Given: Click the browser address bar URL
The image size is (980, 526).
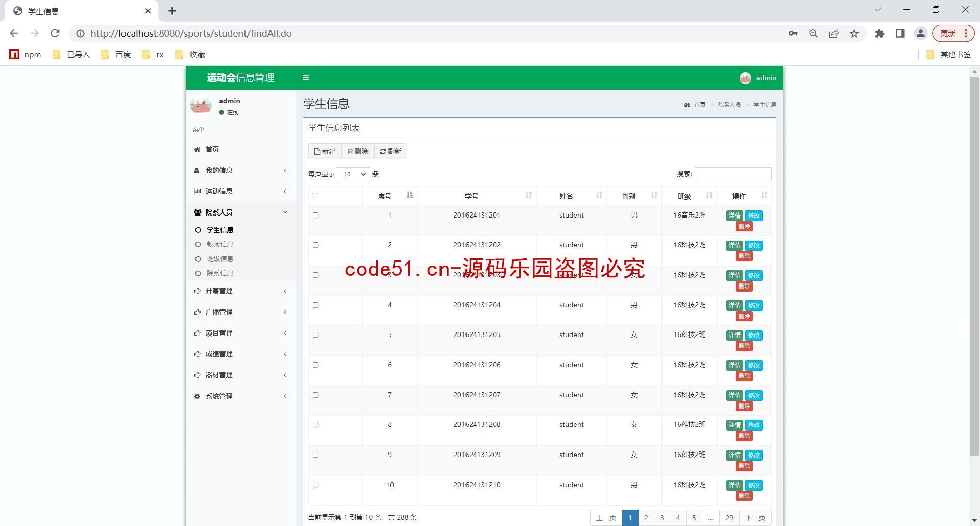Looking at the screenshot, I should coord(191,34).
